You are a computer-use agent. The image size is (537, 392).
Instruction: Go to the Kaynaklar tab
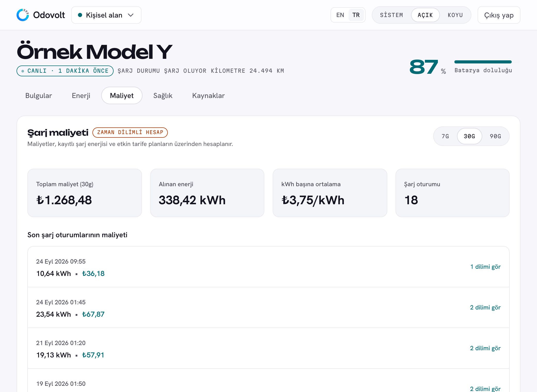(208, 95)
